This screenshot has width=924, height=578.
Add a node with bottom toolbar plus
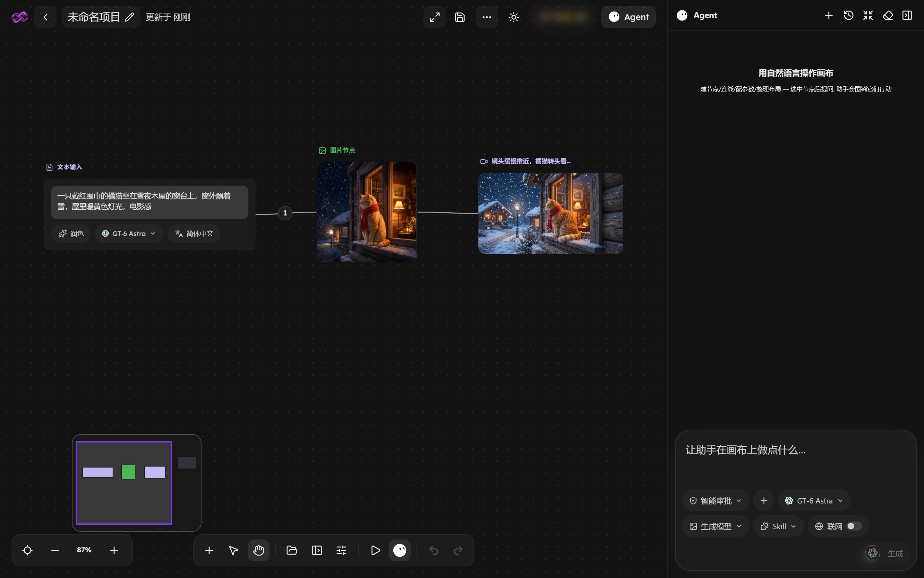[209, 550]
